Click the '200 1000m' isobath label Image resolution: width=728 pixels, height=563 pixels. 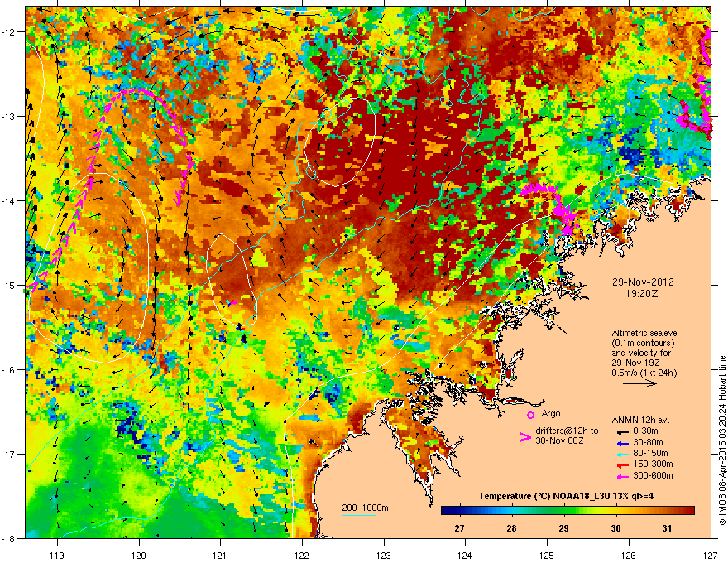[365, 508]
